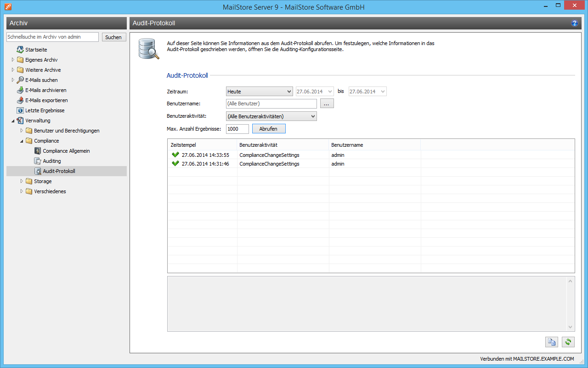
Task: Click the E-Mails exportieren icon
Action: (x=20, y=100)
